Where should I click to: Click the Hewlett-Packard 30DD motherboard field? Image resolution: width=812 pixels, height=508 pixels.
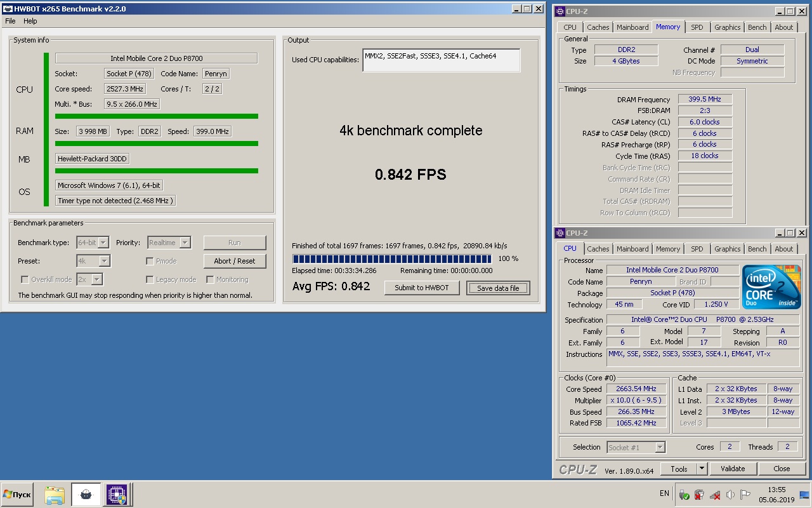click(x=93, y=159)
